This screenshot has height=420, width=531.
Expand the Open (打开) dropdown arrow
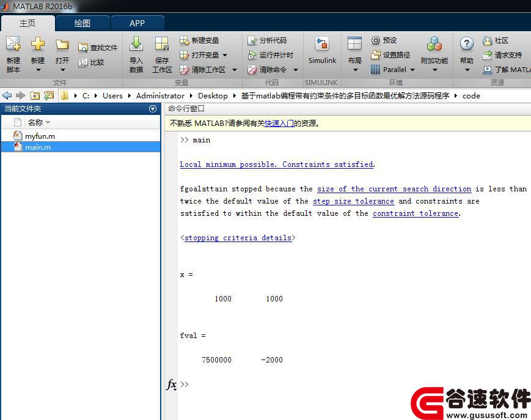click(62, 70)
